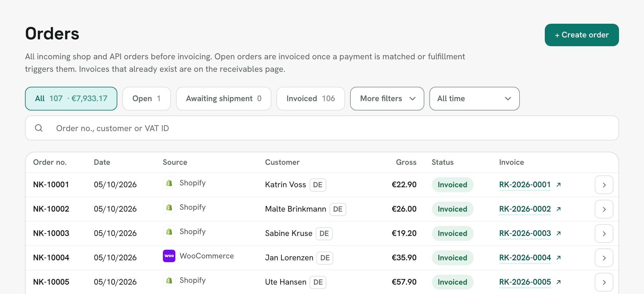Click Invoiced status badge for NK-10004

[452, 258]
